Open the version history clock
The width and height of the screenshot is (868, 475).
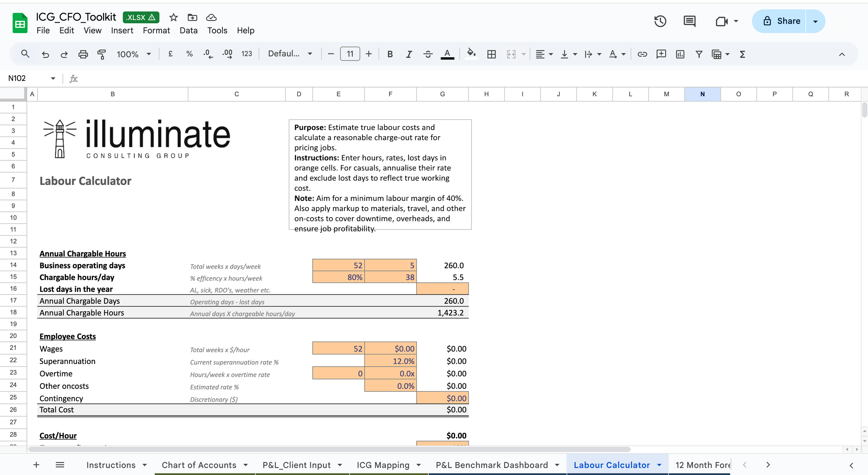660,21
